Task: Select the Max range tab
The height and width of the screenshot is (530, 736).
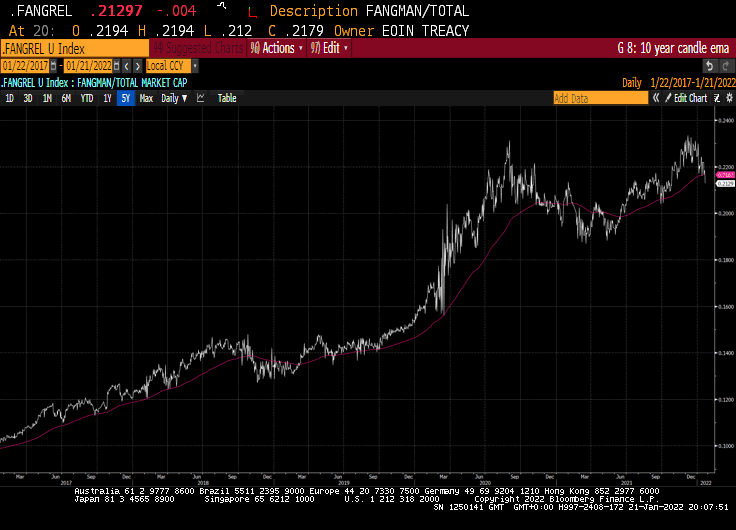Action: (x=146, y=98)
